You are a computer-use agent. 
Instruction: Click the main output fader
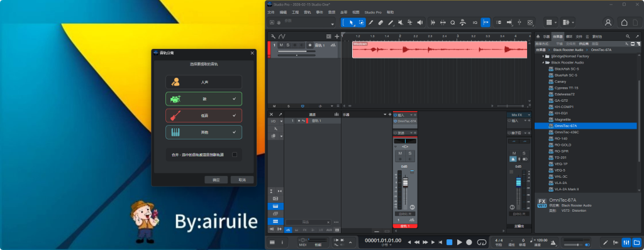click(518, 182)
